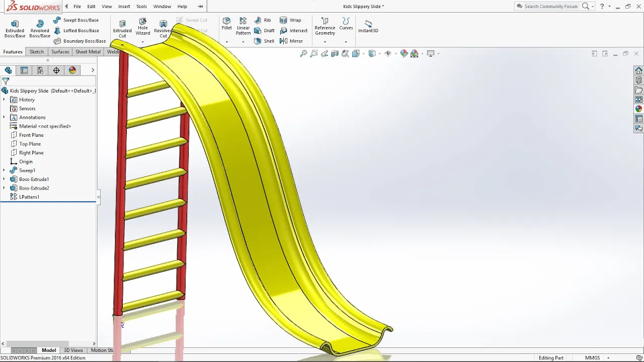
Task: Open the DimXpertManager tab
Action: pos(56,70)
